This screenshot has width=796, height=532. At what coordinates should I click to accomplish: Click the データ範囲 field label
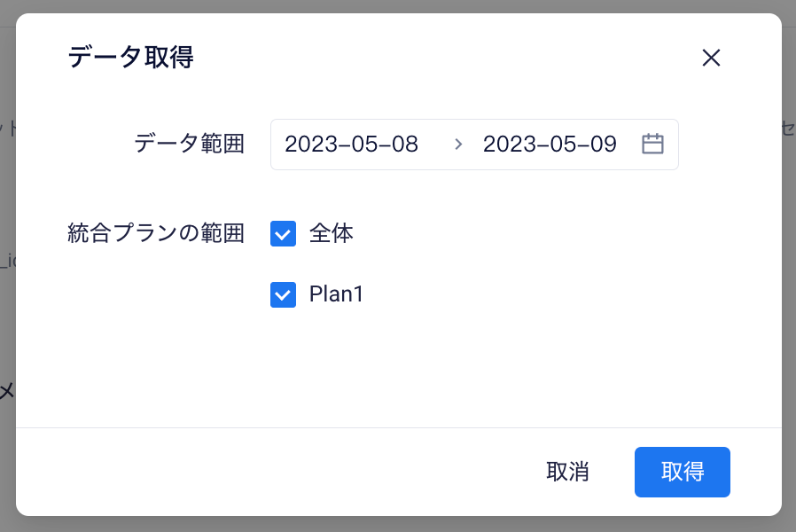tap(189, 144)
